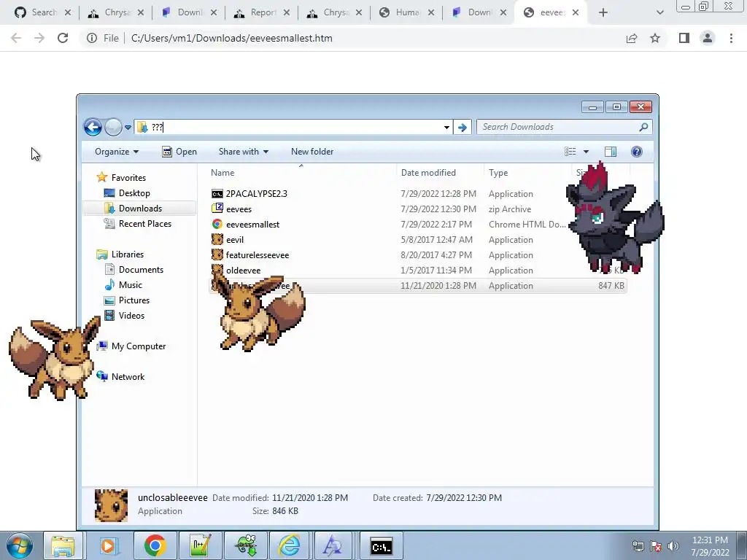This screenshot has height=560, width=747.
Task: Open the Windows Start menu
Action: (x=20, y=545)
